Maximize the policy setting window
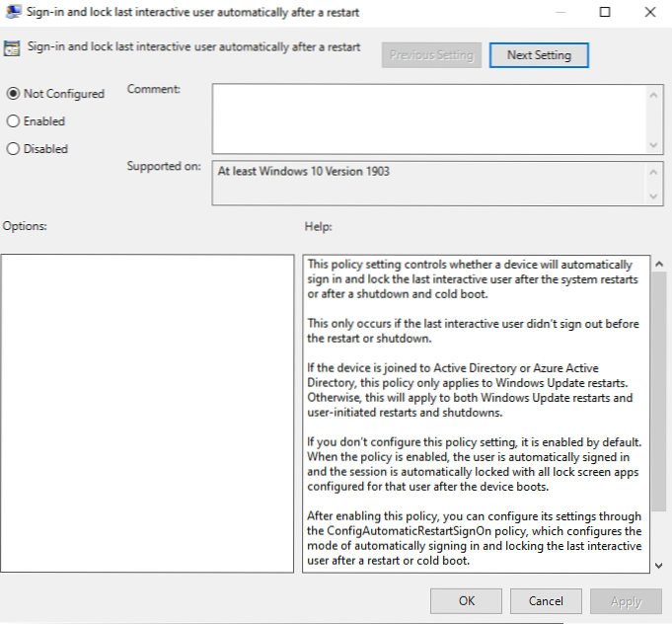This screenshot has height=624, width=672. 605,12
